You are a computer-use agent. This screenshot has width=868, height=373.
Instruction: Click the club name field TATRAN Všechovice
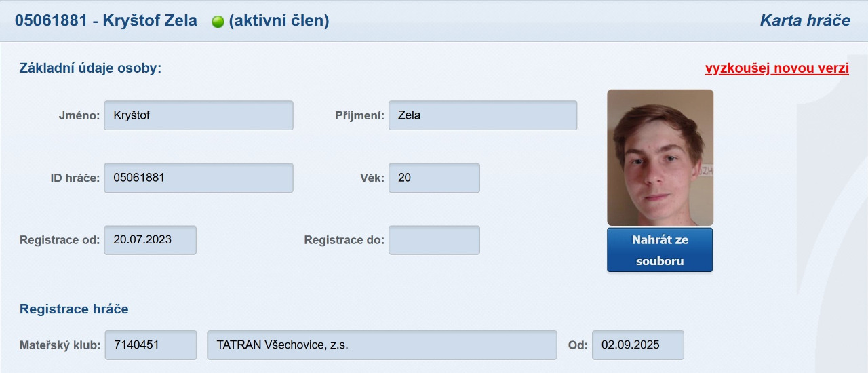tap(382, 345)
